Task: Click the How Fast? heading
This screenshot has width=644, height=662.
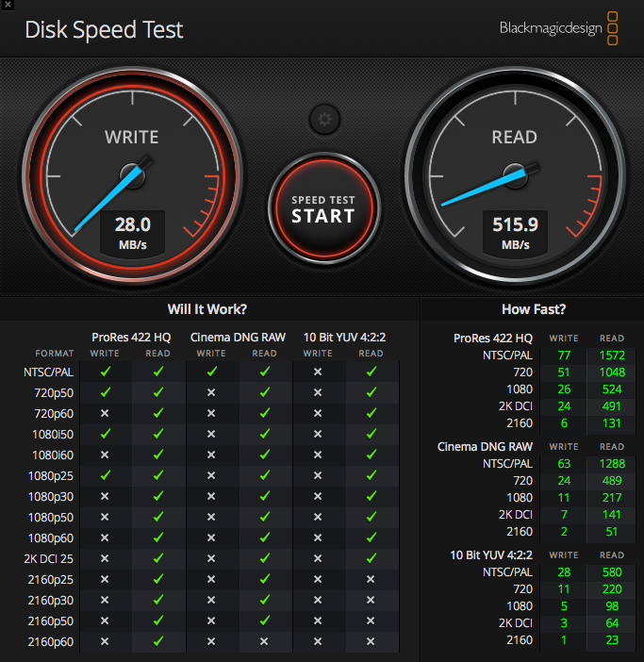Action: coord(534,309)
